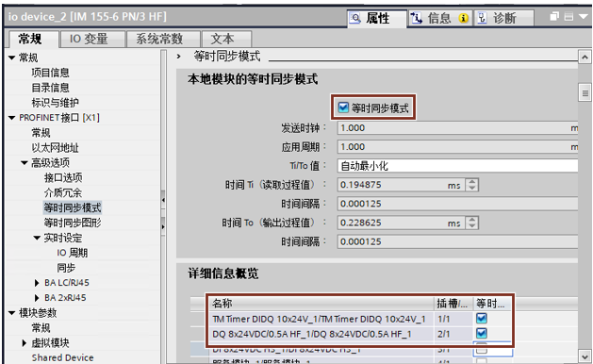
Task: Click the float window icon at top right
Action: click(554, 16)
